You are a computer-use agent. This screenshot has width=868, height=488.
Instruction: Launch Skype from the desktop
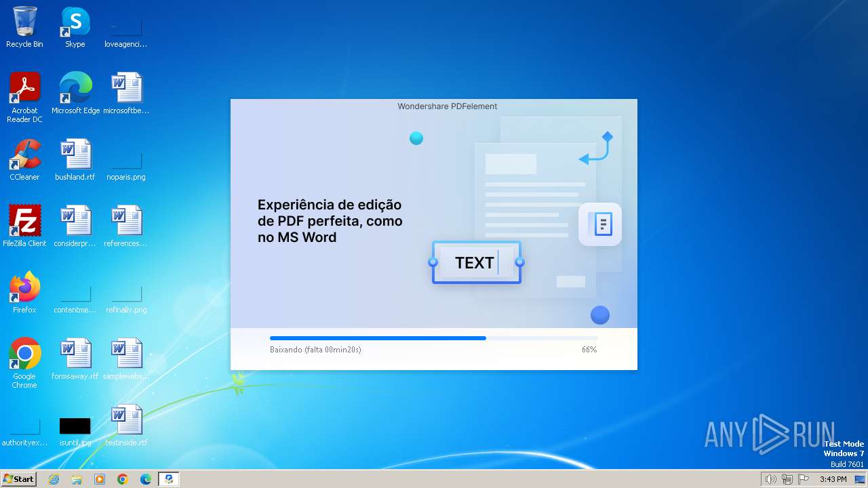pyautogui.click(x=75, y=27)
